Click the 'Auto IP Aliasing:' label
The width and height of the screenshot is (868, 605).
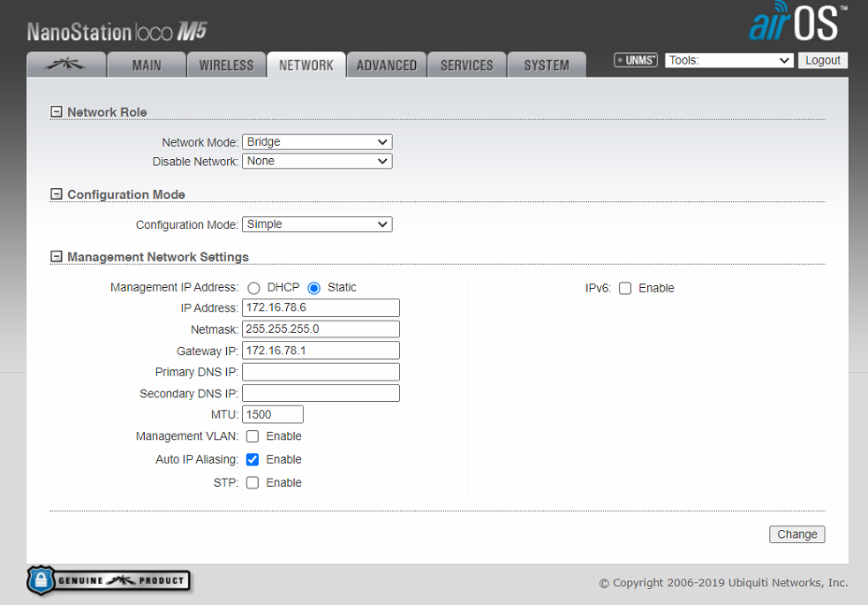[x=197, y=459]
